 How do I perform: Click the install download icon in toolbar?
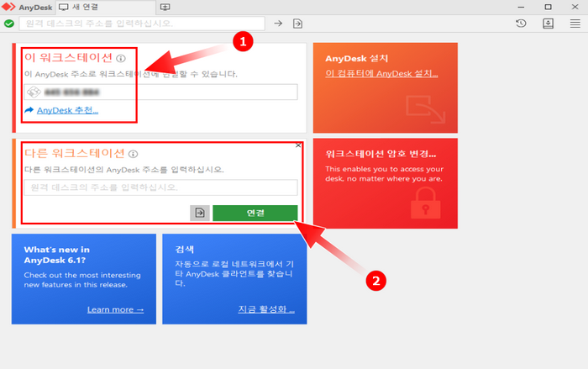coord(548,24)
